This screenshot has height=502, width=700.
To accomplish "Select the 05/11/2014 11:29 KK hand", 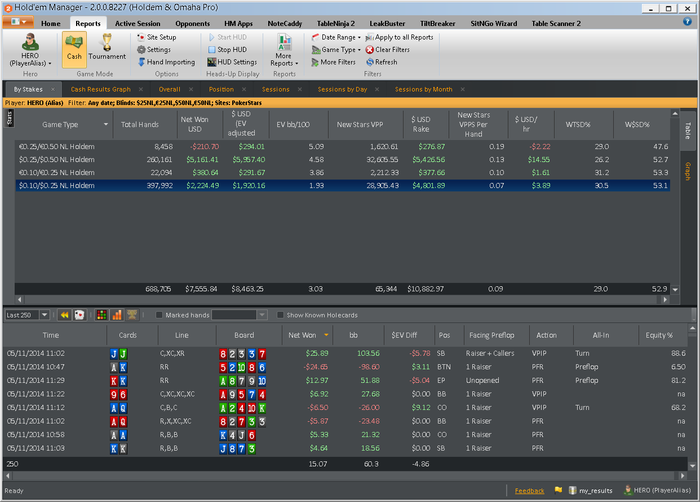I will (346, 381).
